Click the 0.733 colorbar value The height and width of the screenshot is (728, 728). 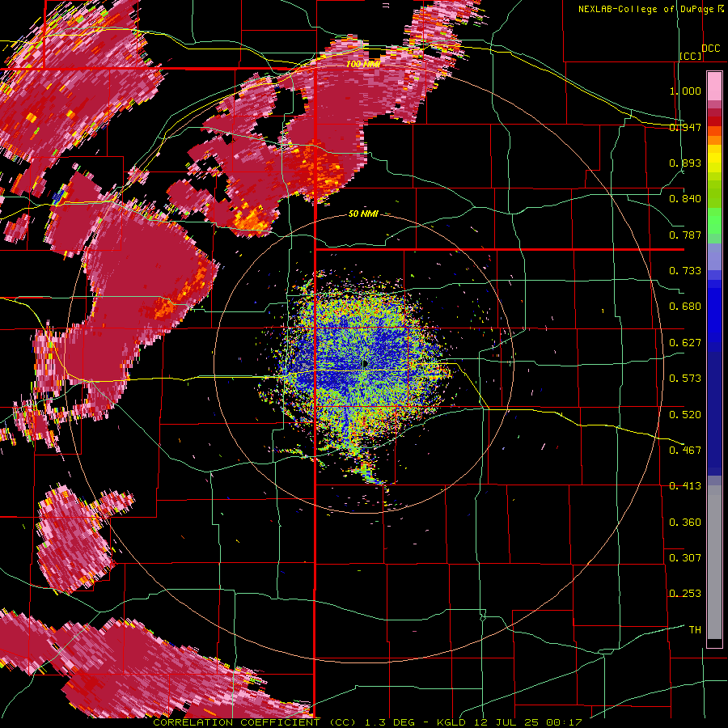click(x=685, y=271)
